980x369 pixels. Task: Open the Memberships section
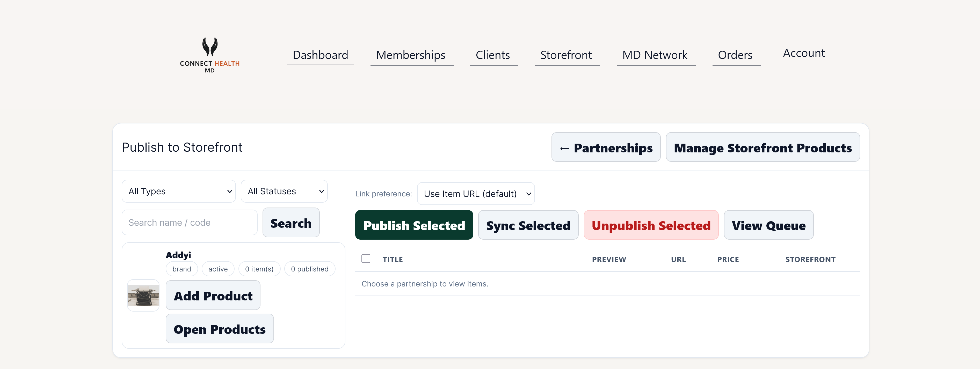click(411, 55)
